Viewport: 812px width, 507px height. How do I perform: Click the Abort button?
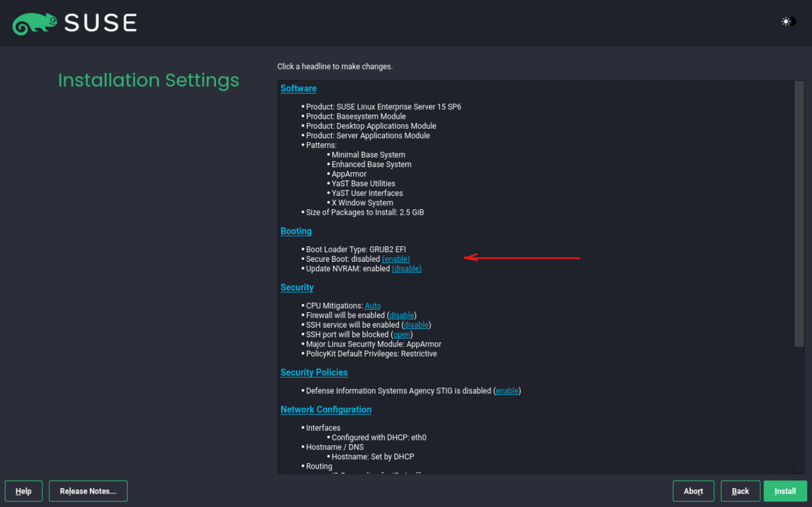coord(693,491)
